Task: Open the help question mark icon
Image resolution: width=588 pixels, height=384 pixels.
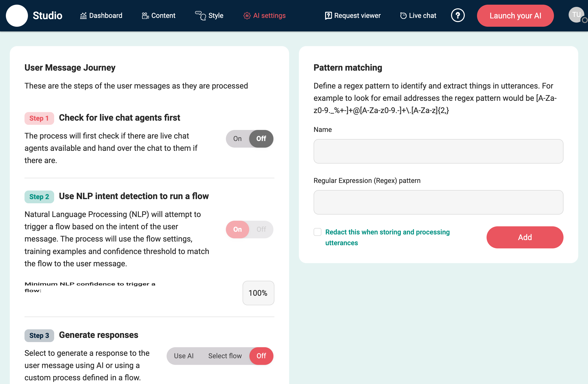Action: click(458, 15)
